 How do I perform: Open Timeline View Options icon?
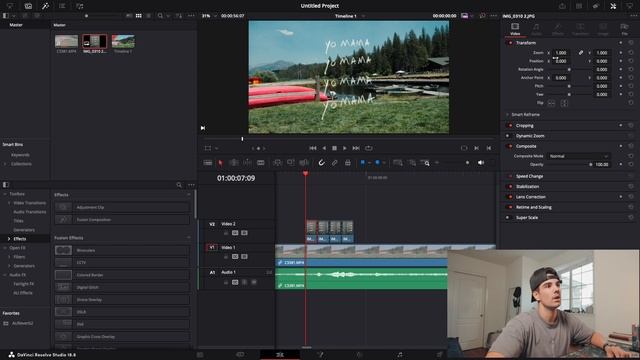[x=208, y=163]
